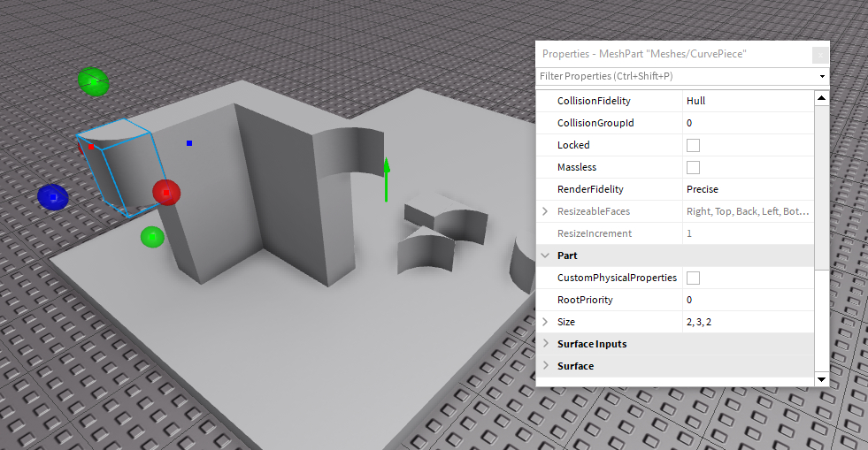Close the Properties panel
The image size is (868, 450).
820,55
